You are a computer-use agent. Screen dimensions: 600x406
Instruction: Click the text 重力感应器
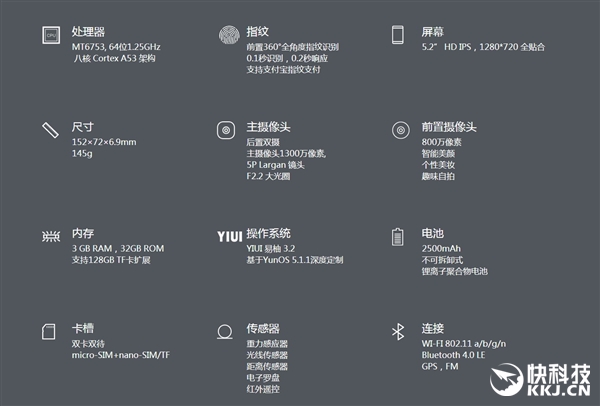pyautogui.click(x=267, y=344)
